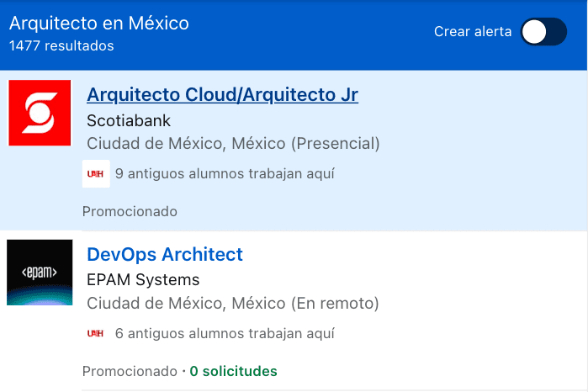Screen dimensions: 588x392
Task: Click the Scotiabank company logo
Action: [x=40, y=113]
